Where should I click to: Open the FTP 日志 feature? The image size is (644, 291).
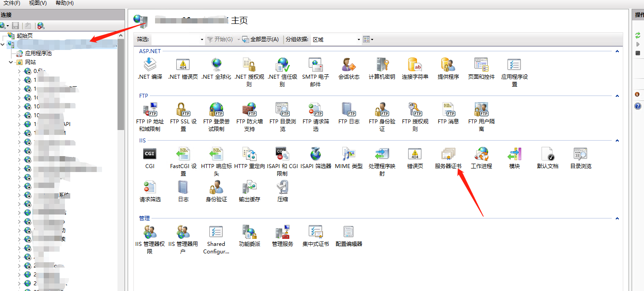pyautogui.click(x=349, y=114)
